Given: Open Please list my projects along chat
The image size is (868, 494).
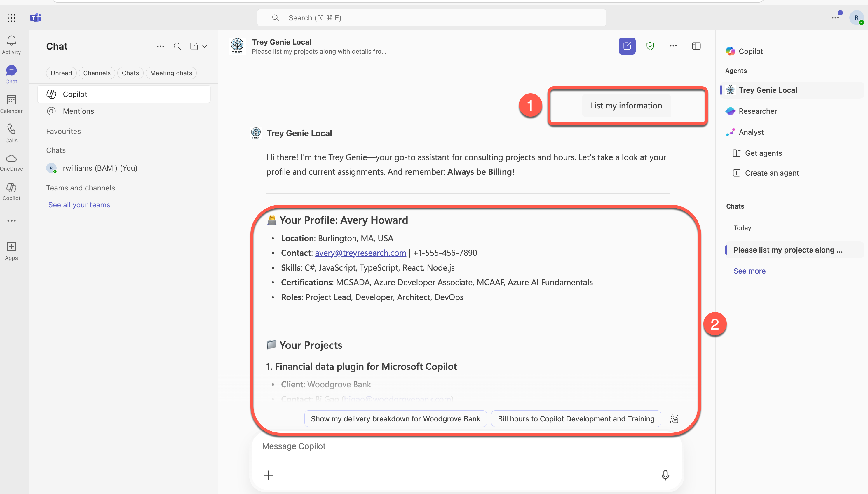Looking at the screenshot, I should pyautogui.click(x=794, y=250).
